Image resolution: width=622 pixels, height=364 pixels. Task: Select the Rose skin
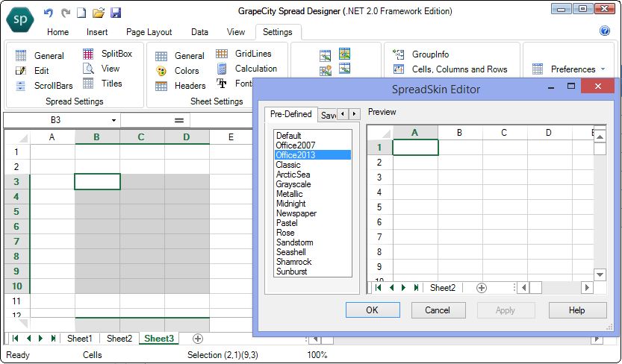313,233
